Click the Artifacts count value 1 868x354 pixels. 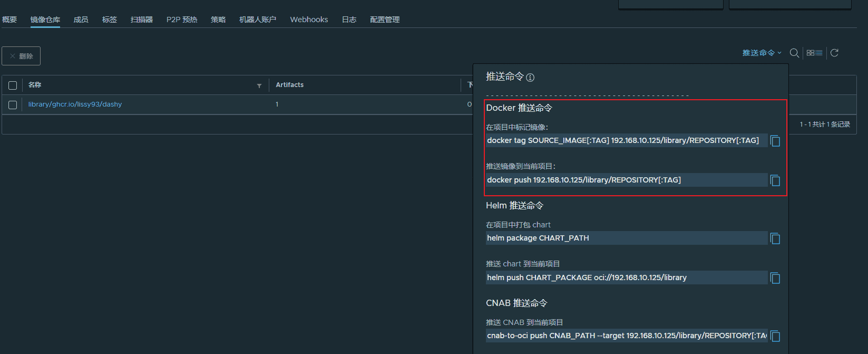(277, 104)
